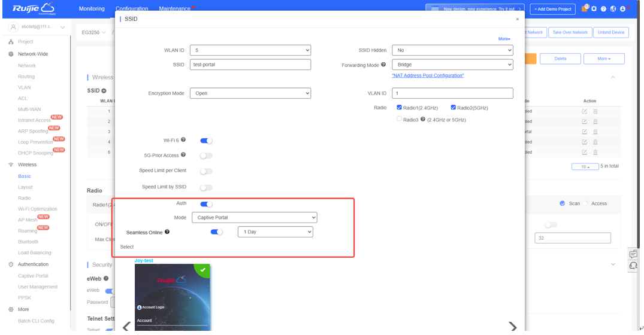Enable Speed Limit by SSID switch
Image resolution: width=644 pixels, height=335 pixels.
point(206,188)
